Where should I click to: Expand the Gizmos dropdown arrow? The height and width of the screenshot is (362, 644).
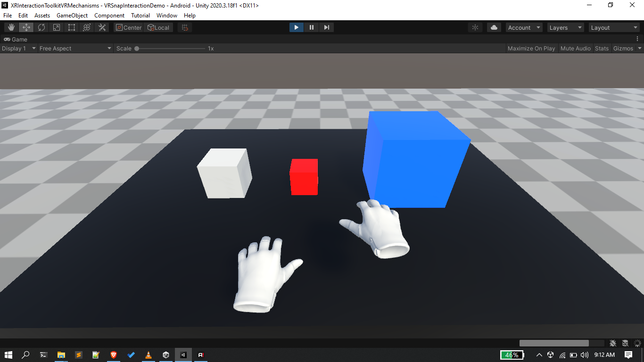click(x=640, y=48)
